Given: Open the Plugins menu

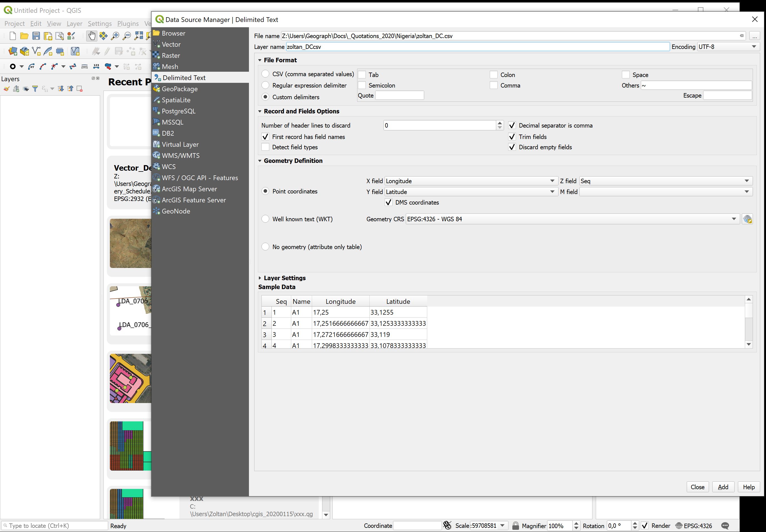Looking at the screenshot, I should [128, 23].
